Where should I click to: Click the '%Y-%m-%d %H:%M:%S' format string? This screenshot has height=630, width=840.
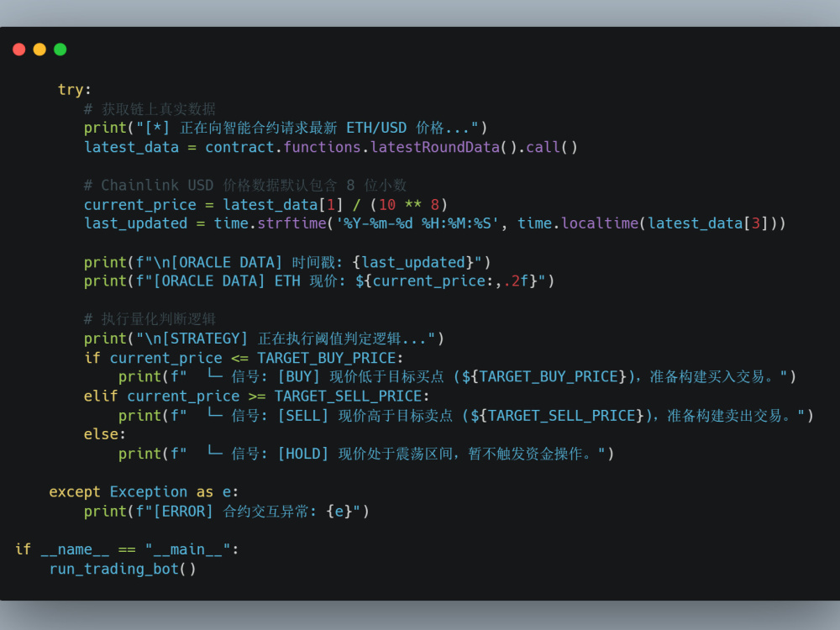pyautogui.click(x=417, y=223)
